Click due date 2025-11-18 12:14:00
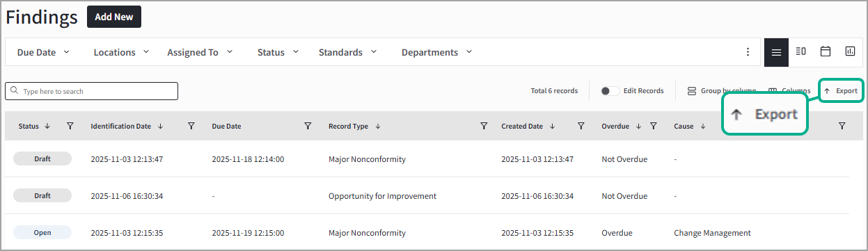This screenshot has height=251, width=868. click(248, 159)
